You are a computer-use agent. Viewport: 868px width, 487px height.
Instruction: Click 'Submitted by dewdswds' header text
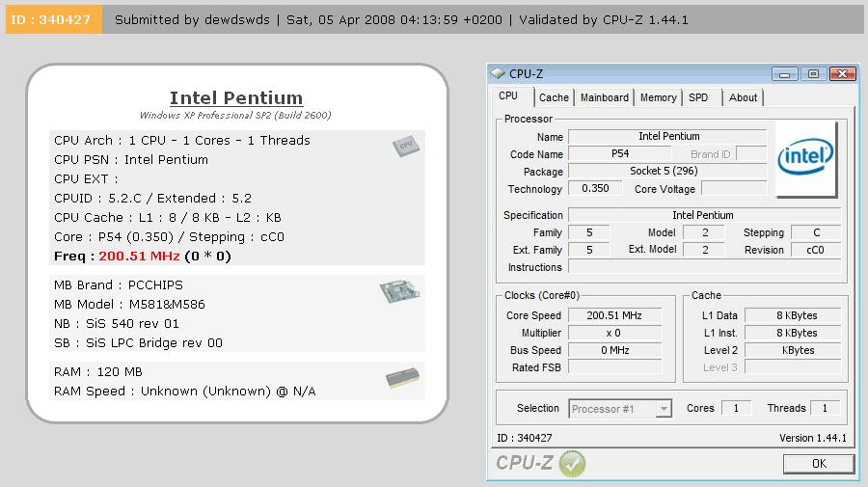pyautogui.click(x=192, y=20)
